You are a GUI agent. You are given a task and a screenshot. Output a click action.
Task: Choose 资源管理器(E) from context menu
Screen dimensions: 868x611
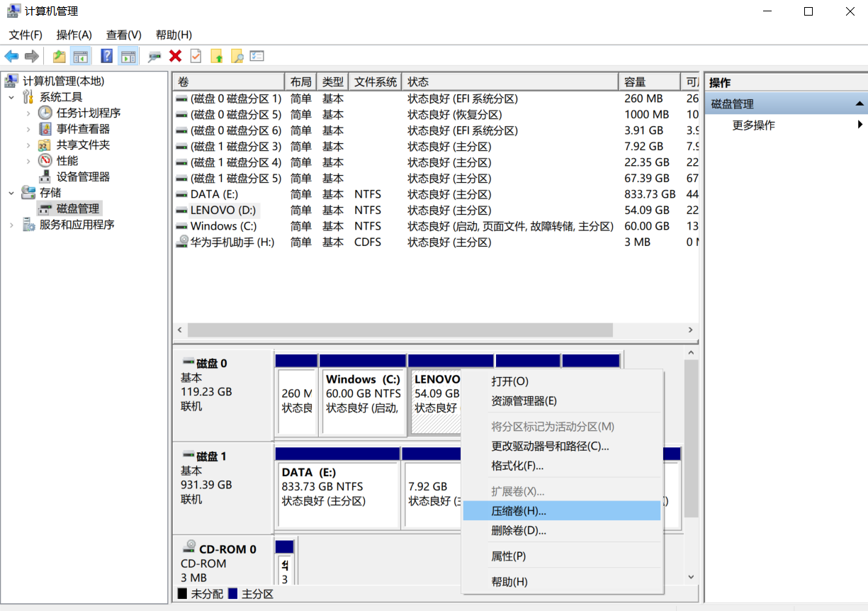coord(561,401)
